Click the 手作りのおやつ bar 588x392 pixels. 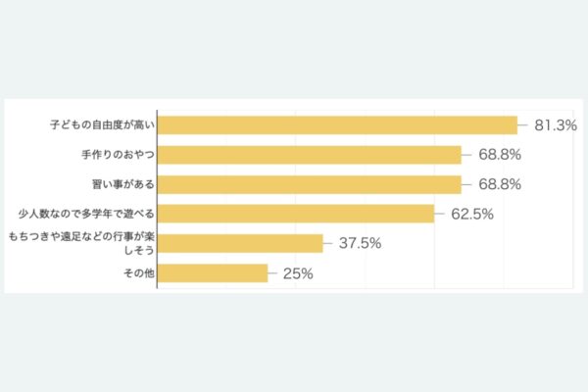[309, 155]
